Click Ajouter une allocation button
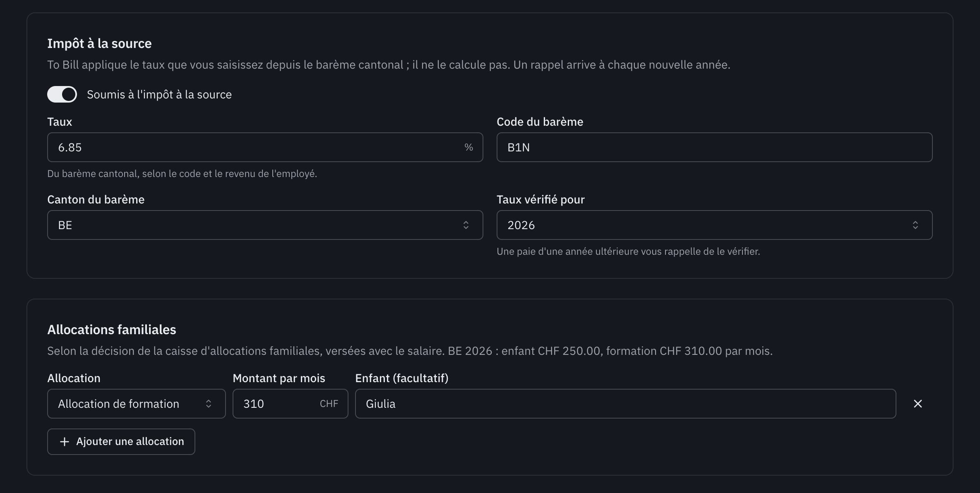 [121, 442]
